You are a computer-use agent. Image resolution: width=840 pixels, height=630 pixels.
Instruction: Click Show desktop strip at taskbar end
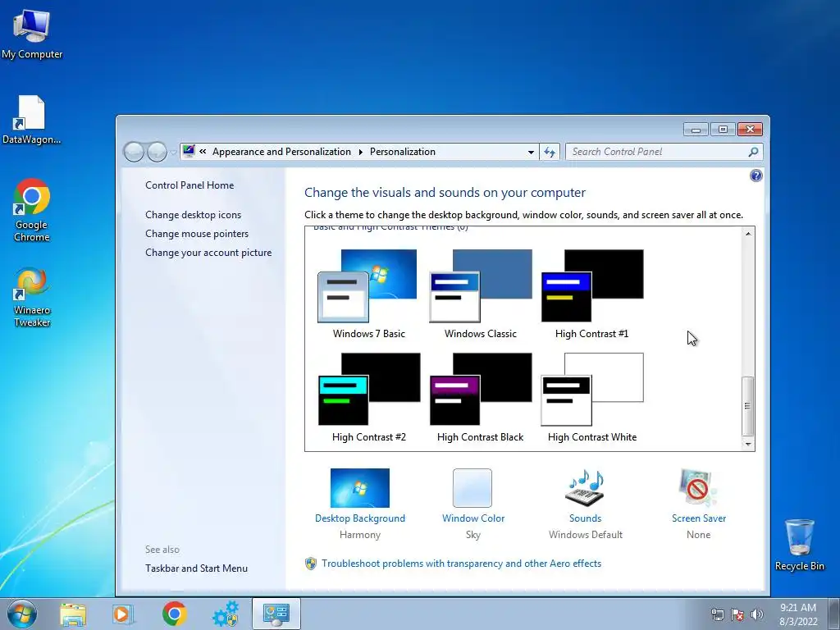(x=834, y=614)
